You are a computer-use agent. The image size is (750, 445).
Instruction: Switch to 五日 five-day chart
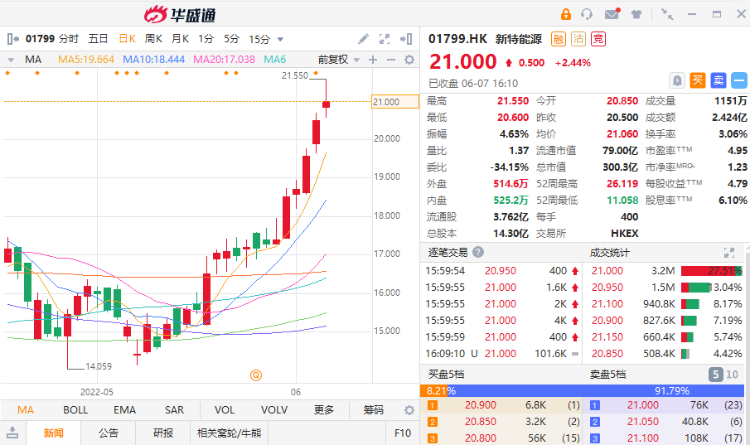point(98,39)
